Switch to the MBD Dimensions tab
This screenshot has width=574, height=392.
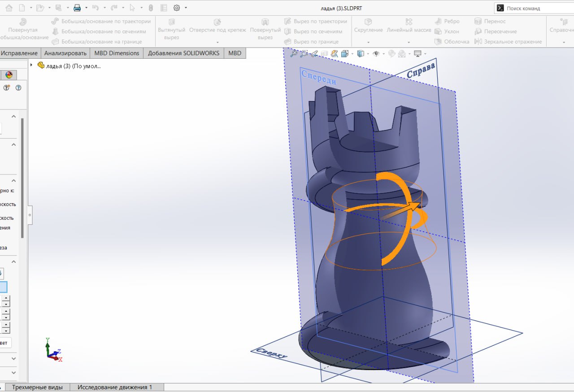[117, 53]
